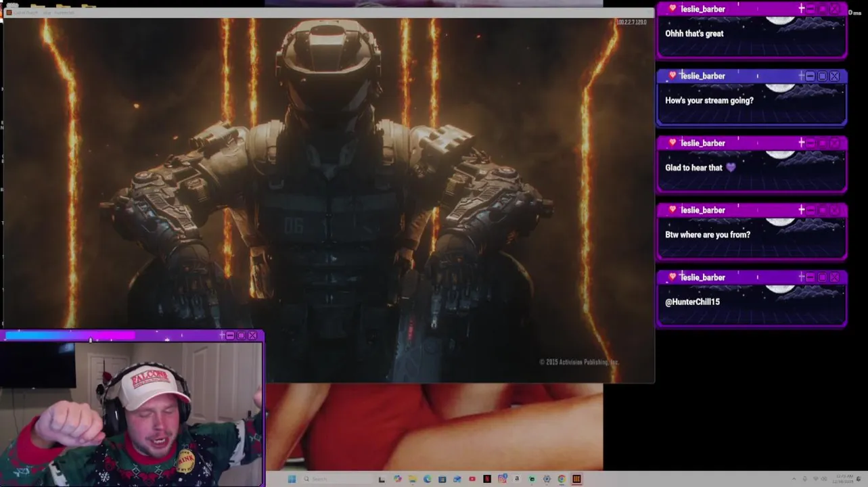Maximize the "How's your stream going?" chat widget
Viewport: 868px width, 487px height.
[x=822, y=76]
